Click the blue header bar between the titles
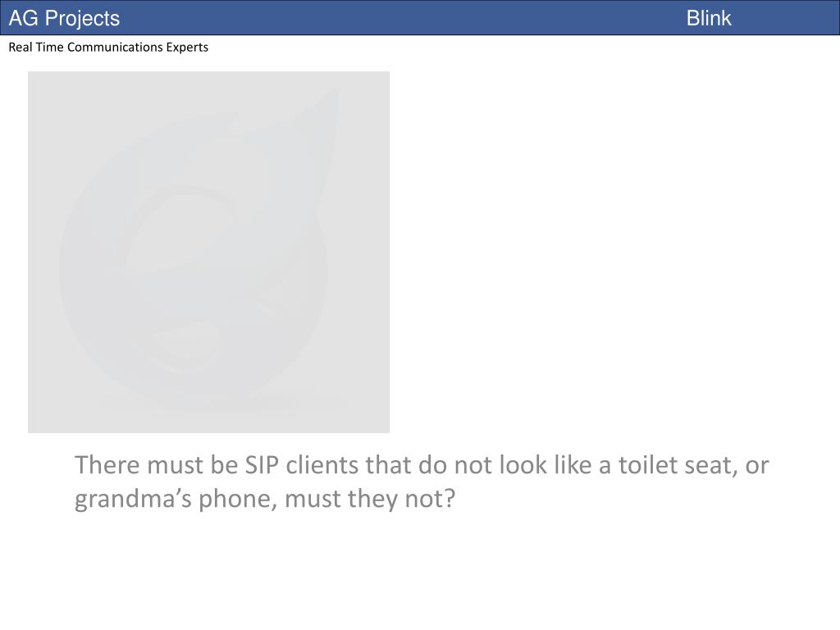 click(x=402, y=18)
